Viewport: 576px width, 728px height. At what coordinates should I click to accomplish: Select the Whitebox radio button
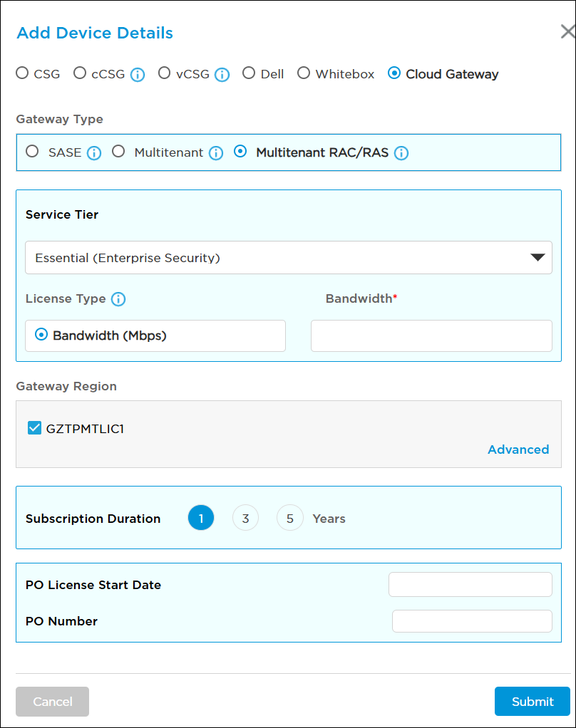[304, 73]
